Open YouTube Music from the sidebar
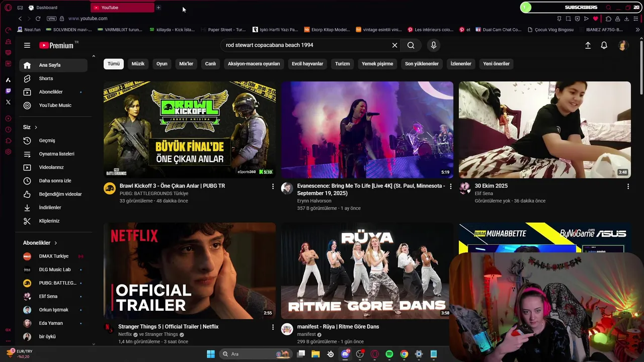Screen dimensions: 644x362 (x=53, y=106)
